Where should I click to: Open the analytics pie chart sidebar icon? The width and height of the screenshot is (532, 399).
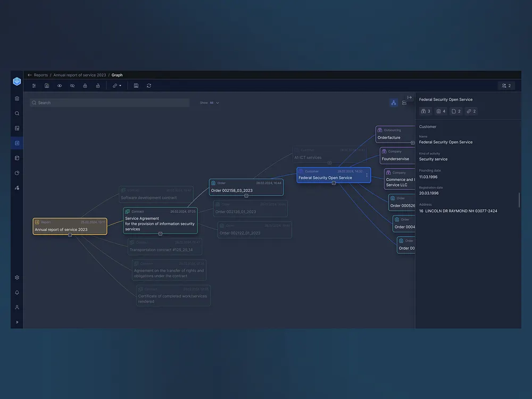click(x=16, y=172)
